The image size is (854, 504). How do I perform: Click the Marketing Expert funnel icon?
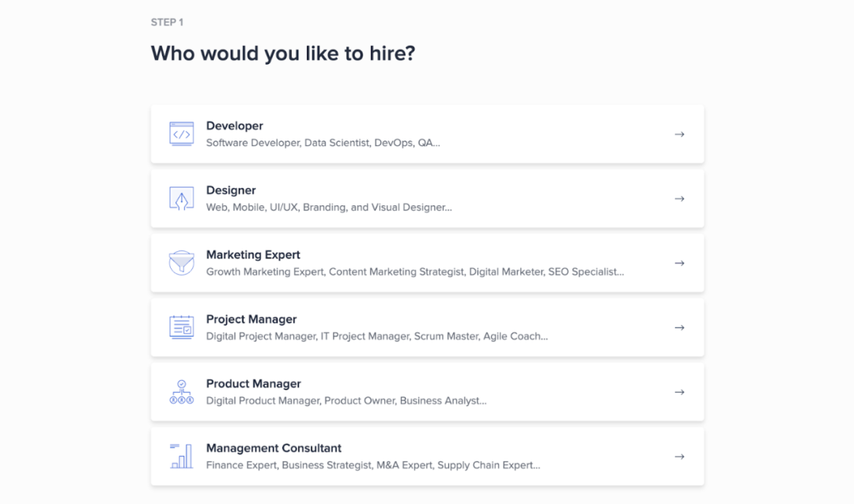tap(181, 263)
